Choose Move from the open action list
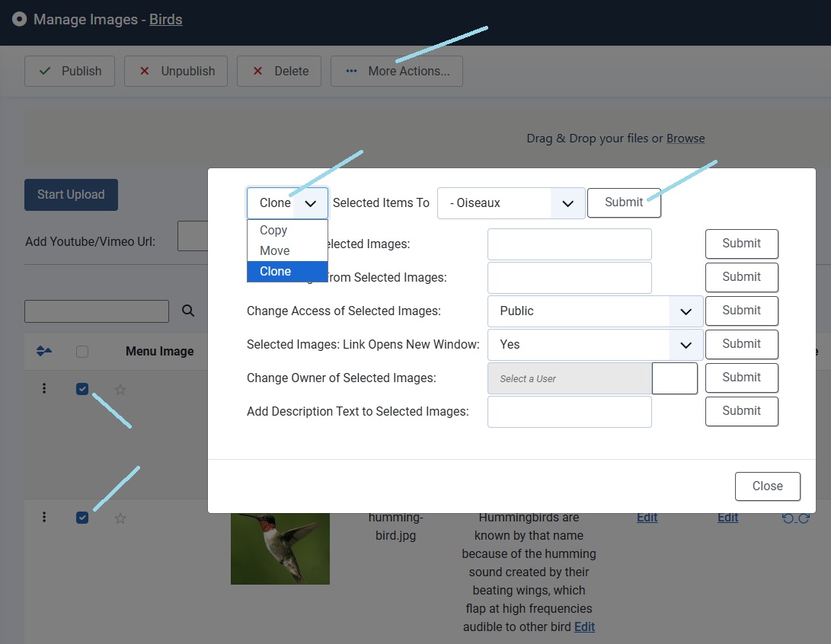The width and height of the screenshot is (831, 644). click(275, 251)
